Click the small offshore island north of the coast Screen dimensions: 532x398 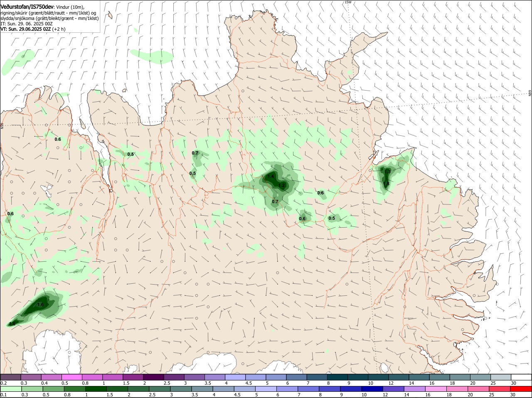[x=110, y=15]
